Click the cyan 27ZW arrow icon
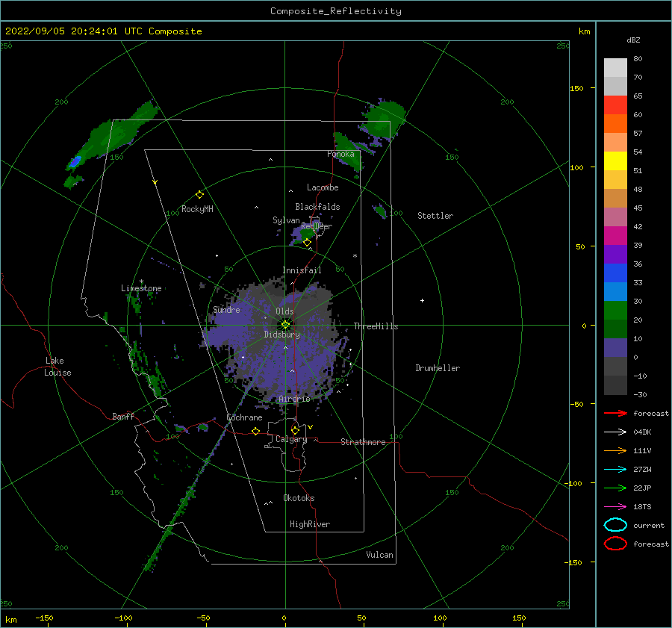The width and height of the screenshot is (672, 628). 615,470
